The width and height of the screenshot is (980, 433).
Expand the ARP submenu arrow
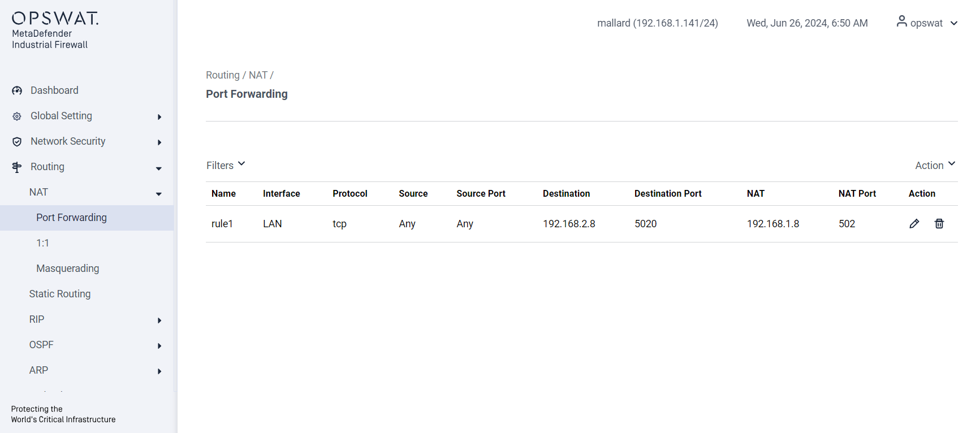click(x=159, y=371)
